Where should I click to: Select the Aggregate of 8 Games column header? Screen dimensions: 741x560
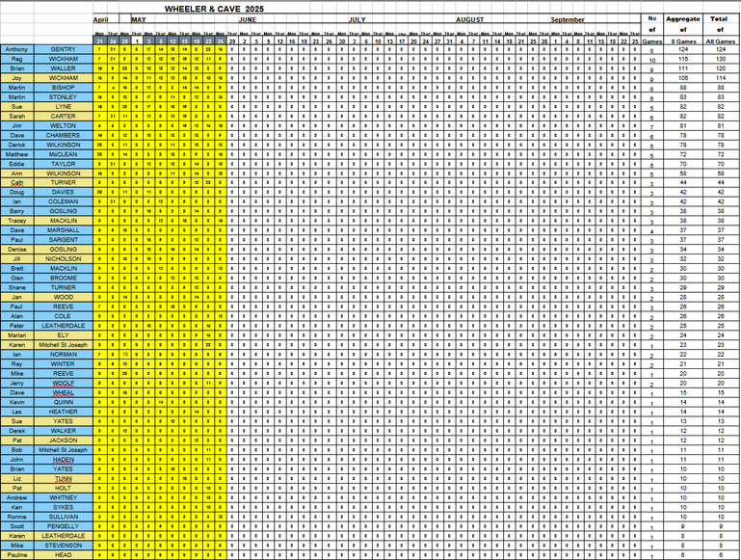[x=683, y=29]
